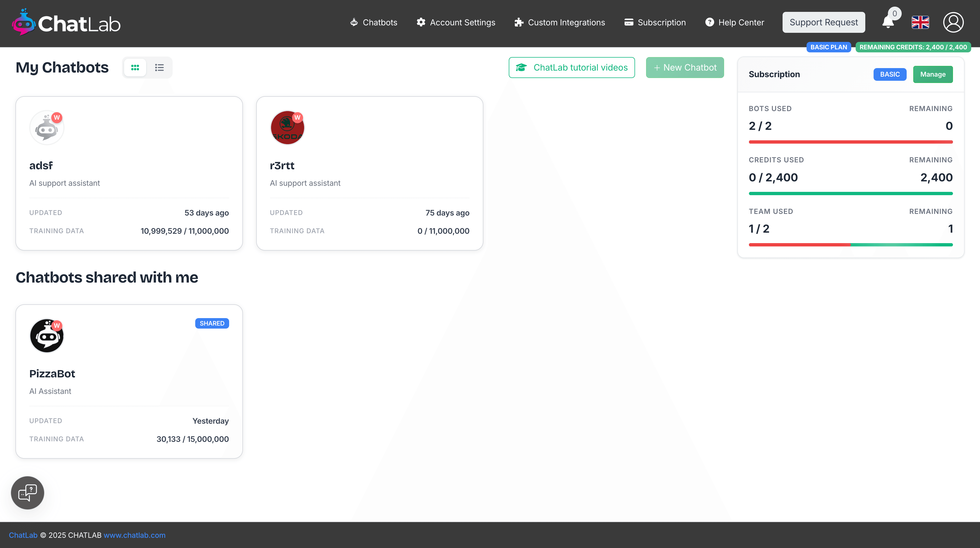Open the user profile avatar icon

point(953,22)
